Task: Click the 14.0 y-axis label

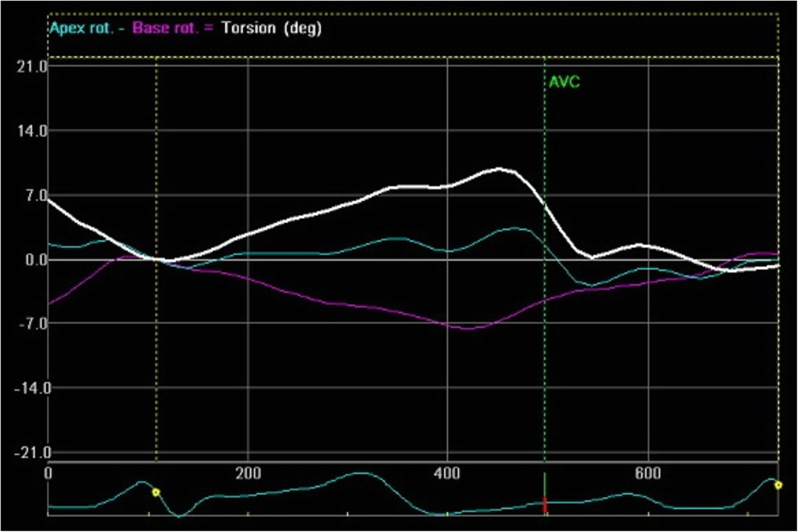Action: (x=32, y=130)
